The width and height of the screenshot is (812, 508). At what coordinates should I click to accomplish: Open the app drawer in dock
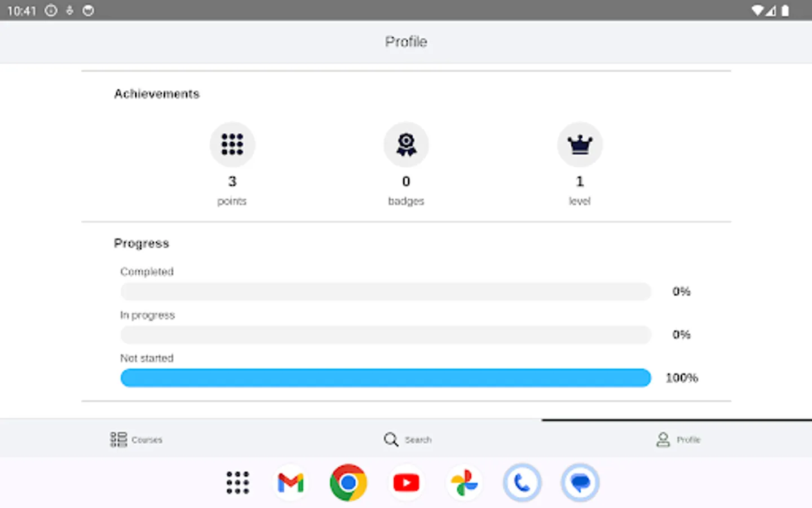point(237,483)
